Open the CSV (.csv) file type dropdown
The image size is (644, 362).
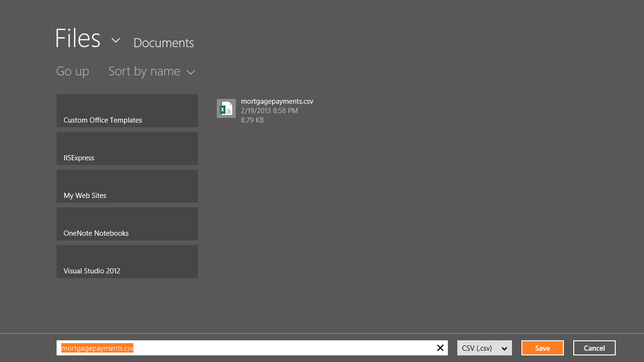tap(485, 348)
